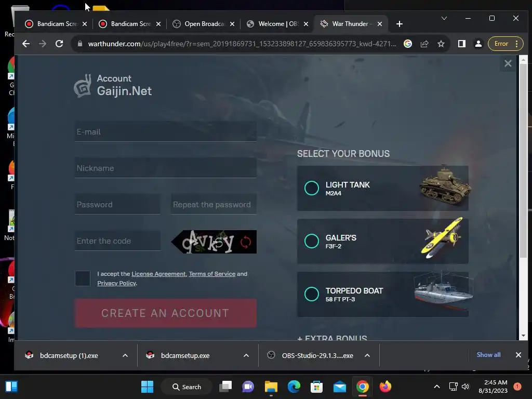Click the Chrome Error update button
The height and width of the screenshot is (399, 532).
tap(506, 44)
